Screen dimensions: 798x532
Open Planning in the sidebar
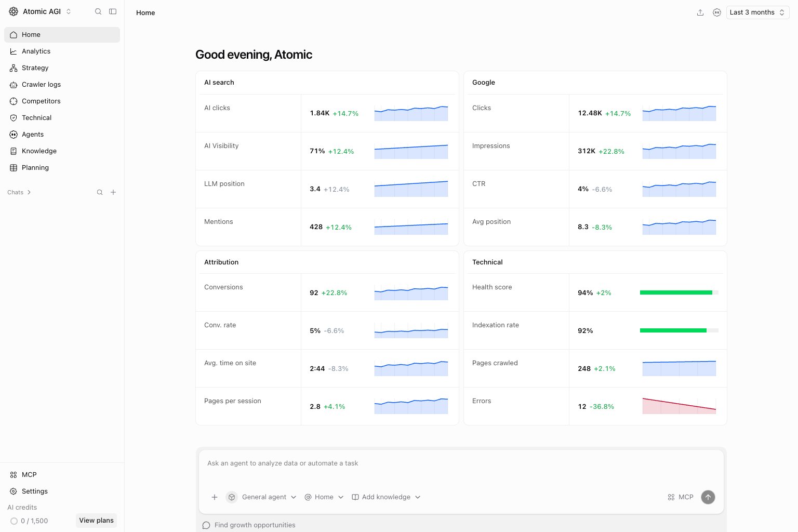[x=62, y=168]
